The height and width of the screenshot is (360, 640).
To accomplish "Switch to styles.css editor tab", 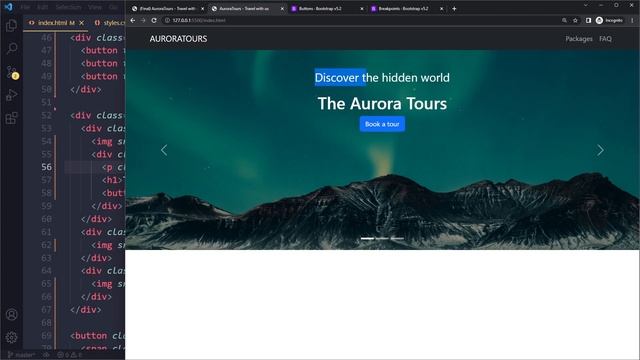I will [110, 23].
